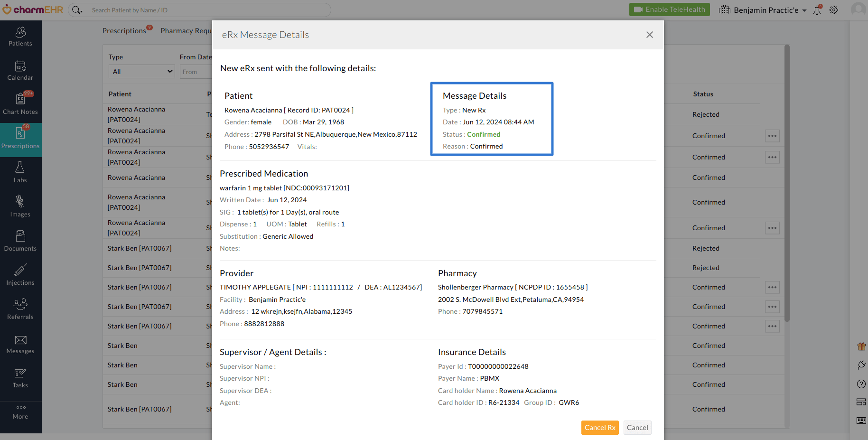Open the settings gear icon

click(834, 10)
